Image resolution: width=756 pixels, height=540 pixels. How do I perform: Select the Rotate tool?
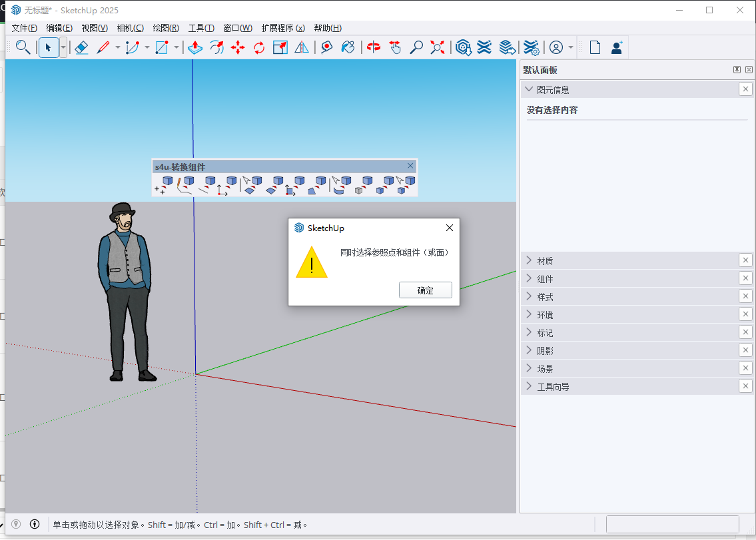pyautogui.click(x=259, y=47)
